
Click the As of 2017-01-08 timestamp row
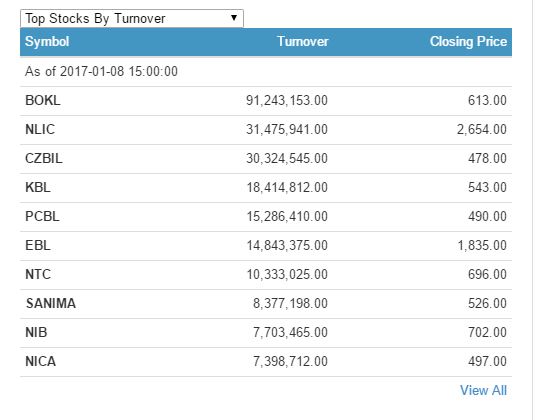click(x=266, y=72)
